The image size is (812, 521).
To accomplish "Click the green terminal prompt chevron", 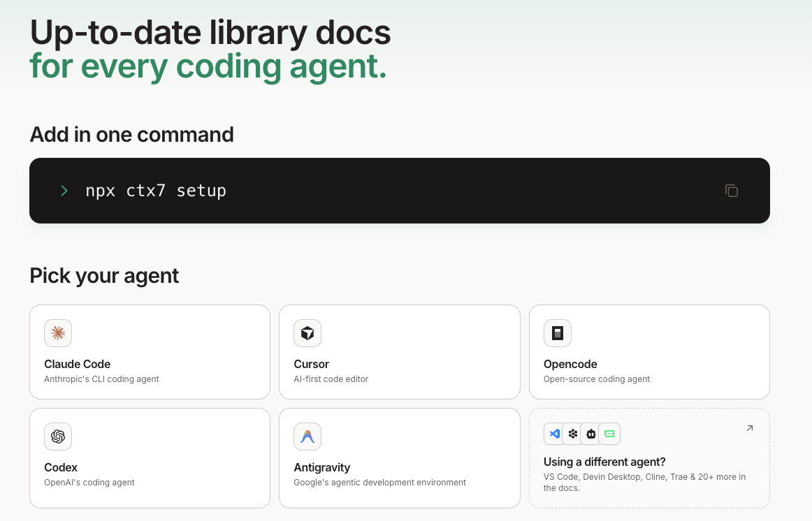I will (x=64, y=191).
